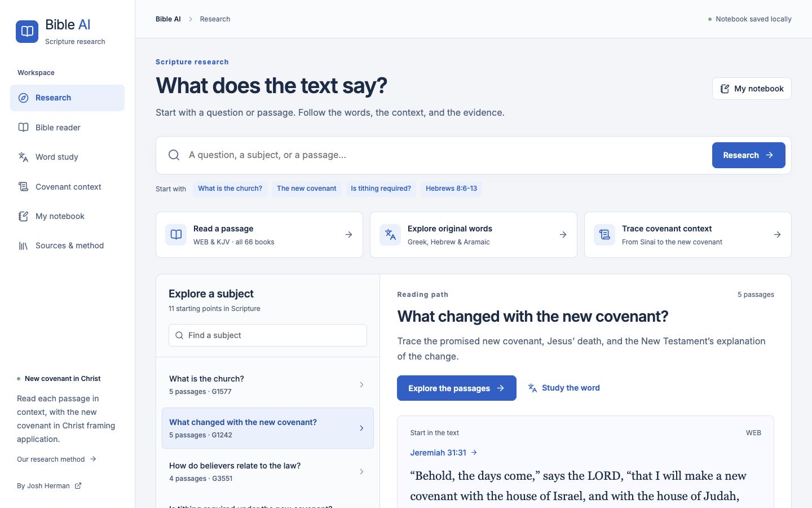Click the My notebook sidebar pencil icon
Image resolution: width=812 pixels, height=508 pixels.
point(24,216)
